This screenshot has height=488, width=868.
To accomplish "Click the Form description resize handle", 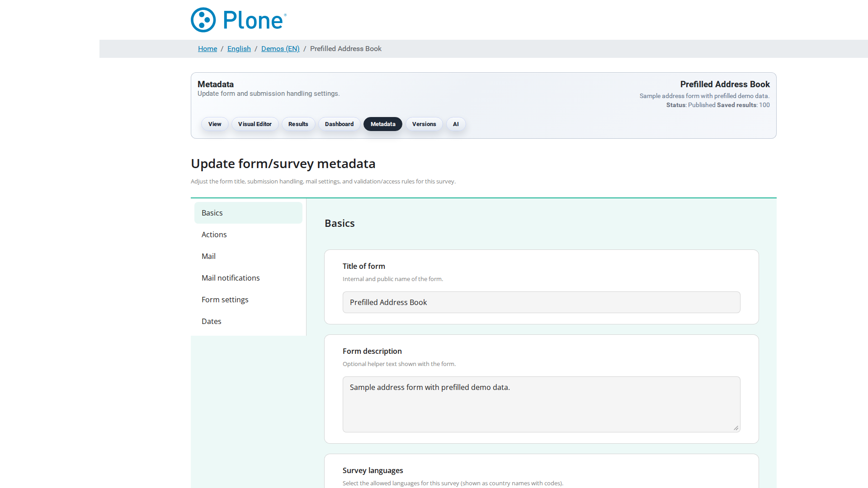I will pos(736,428).
